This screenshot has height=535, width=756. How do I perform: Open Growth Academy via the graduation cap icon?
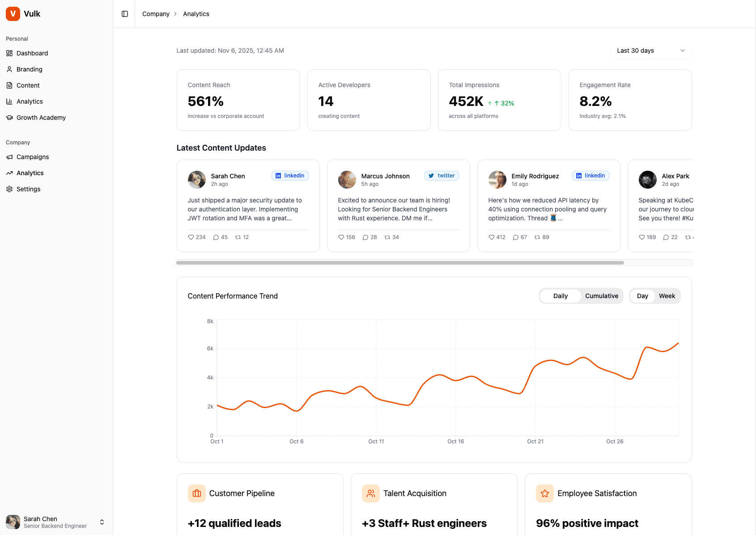point(10,118)
